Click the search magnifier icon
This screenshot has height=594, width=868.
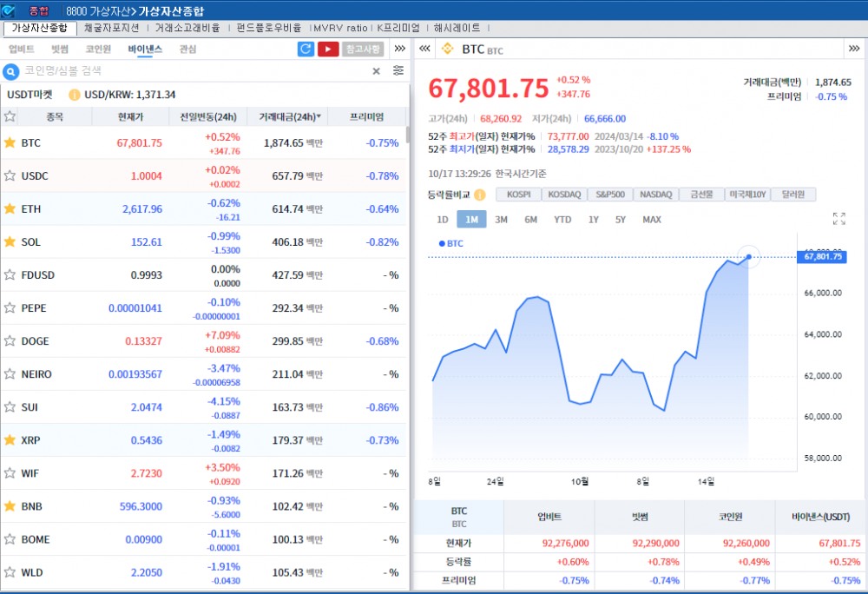pos(11,71)
